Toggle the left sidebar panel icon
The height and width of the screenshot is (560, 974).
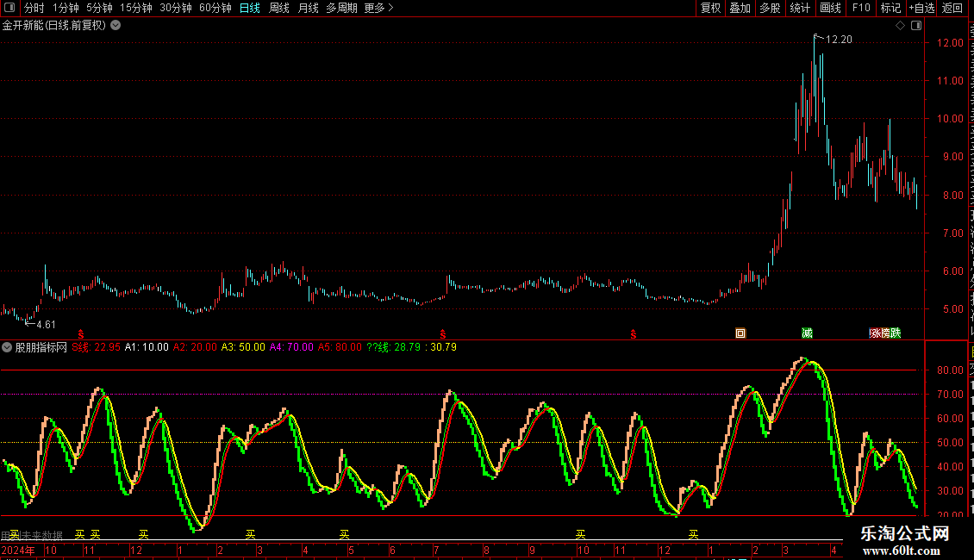click(9, 8)
